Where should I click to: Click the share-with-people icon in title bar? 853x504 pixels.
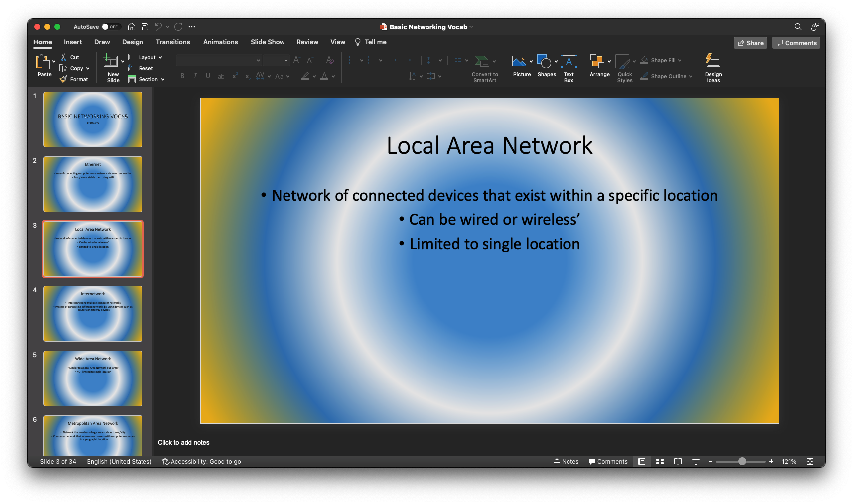tap(815, 27)
